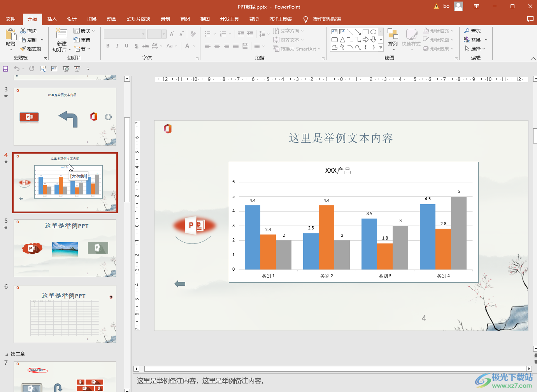
Task: Switch to the PDF工具集 tab
Action: pos(281,19)
